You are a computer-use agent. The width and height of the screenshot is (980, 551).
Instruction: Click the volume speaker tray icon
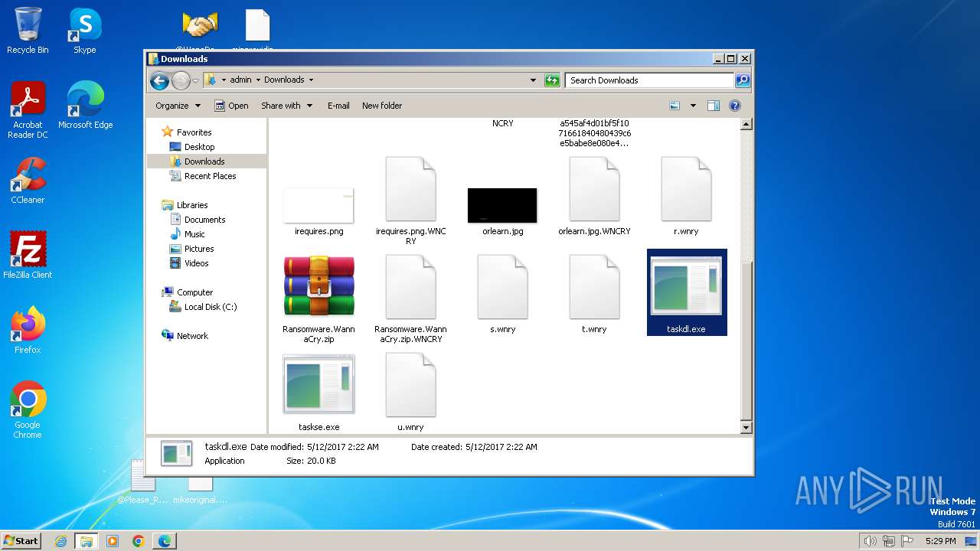[x=871, y=541]
